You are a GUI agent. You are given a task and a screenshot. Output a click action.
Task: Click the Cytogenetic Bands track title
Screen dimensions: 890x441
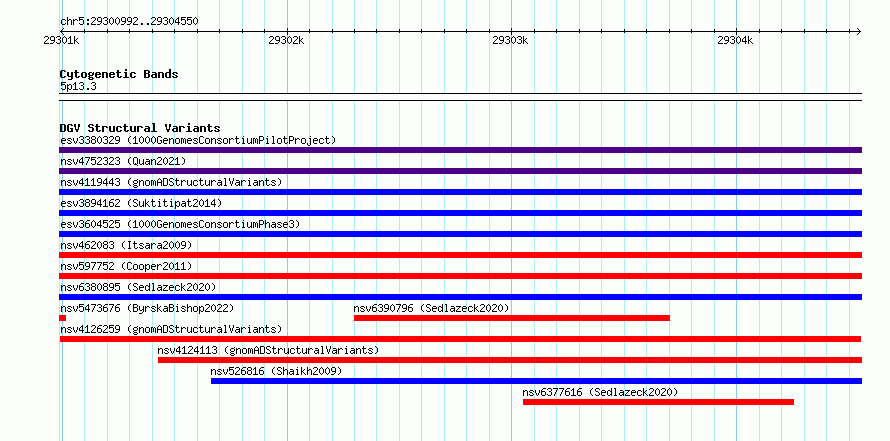point(119,74)
